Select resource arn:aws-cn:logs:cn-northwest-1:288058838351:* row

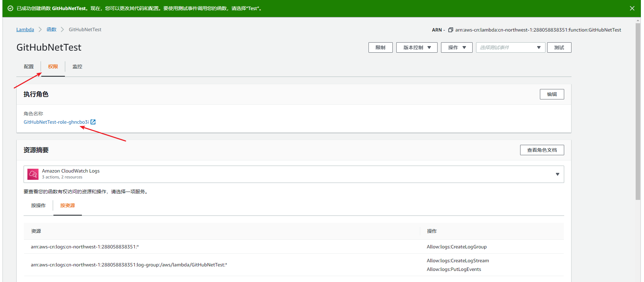[x=294, y=247]
